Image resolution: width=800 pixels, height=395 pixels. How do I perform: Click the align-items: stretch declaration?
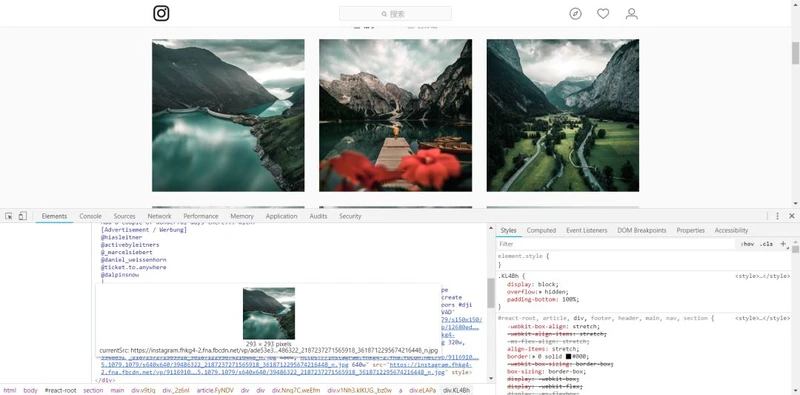[538, 349]
